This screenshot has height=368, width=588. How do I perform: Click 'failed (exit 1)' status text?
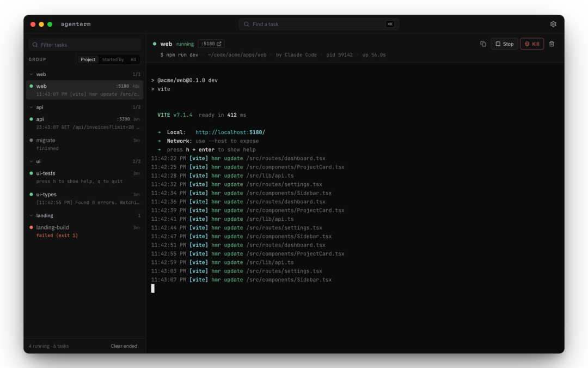point(57,236)
